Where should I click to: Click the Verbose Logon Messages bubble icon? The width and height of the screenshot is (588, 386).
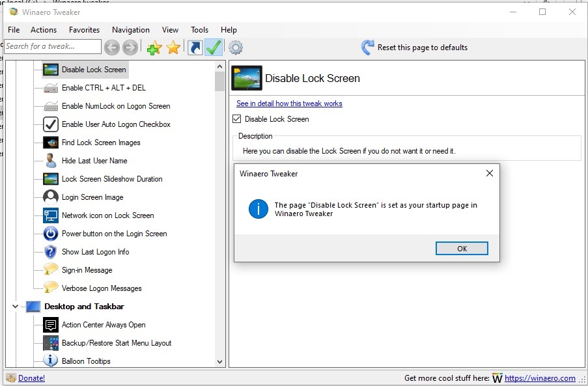(51, 288)
